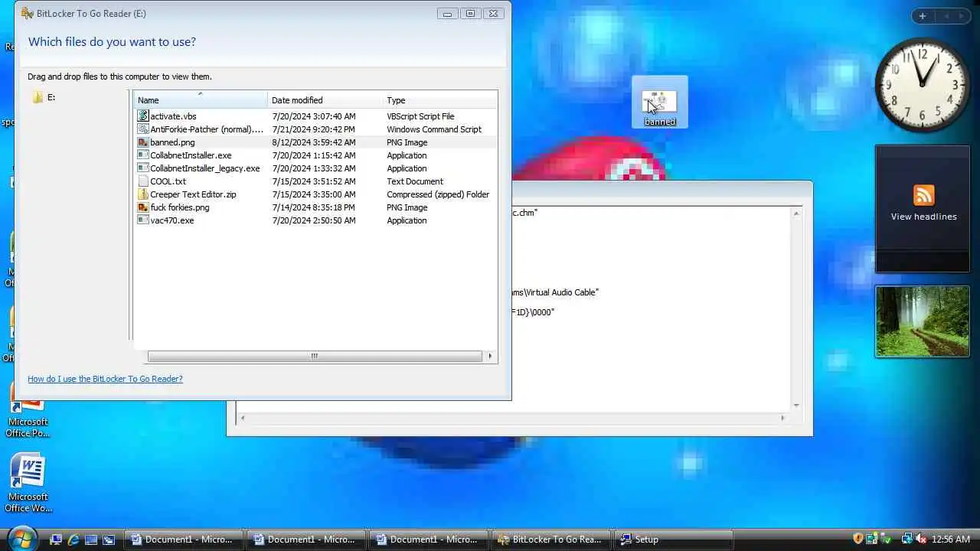Screen dimensions: 980x551
Task: Click Setup window vertical scroll up arrow
Action: coord(796,214)
